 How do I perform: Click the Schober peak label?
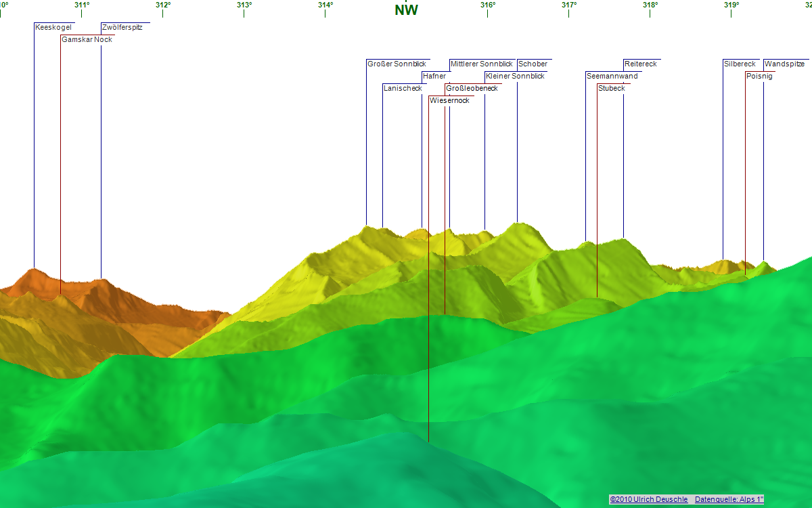[x=533, y=64]
